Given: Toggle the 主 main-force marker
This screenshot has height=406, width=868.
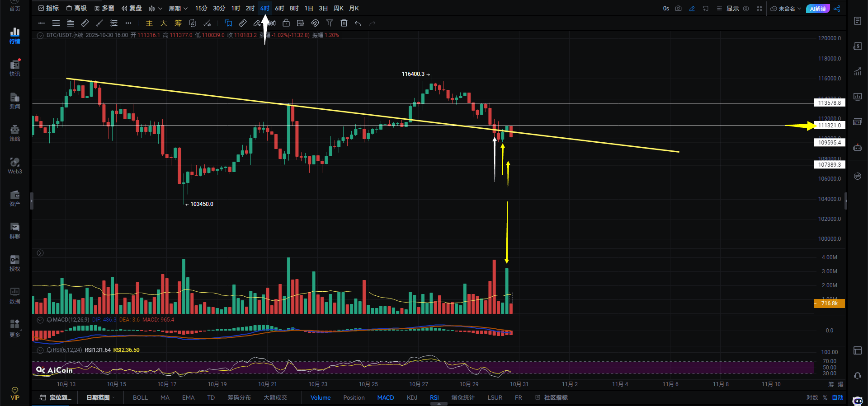Looking at the screenshot, I should (x=149, y=23).
